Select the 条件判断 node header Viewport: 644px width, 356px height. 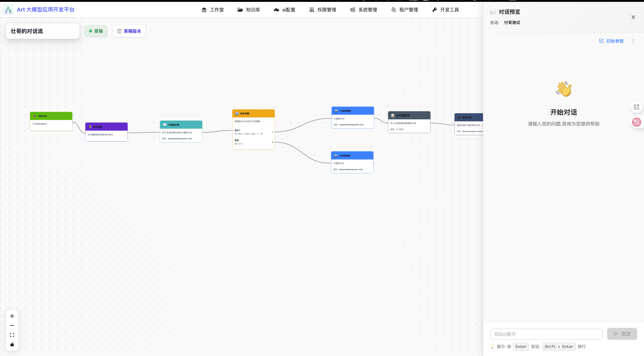point(253,114)
